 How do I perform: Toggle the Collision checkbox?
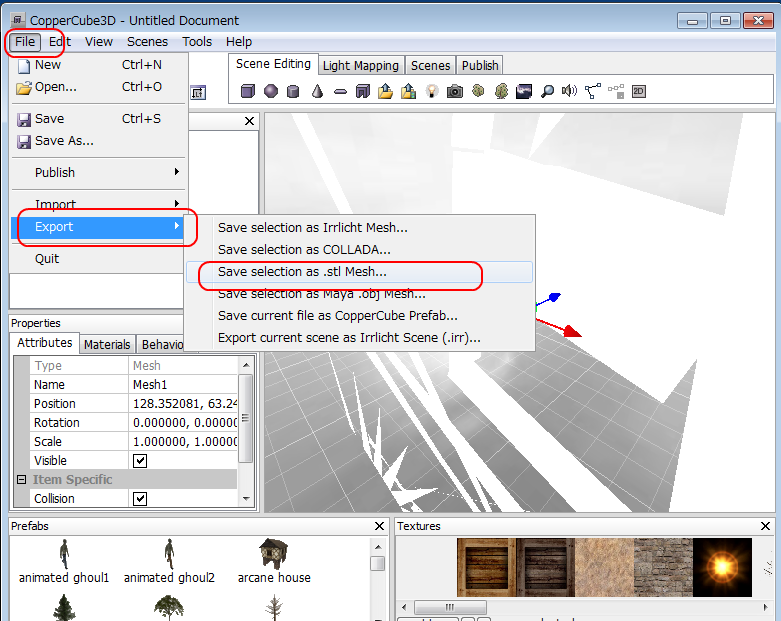140,498
